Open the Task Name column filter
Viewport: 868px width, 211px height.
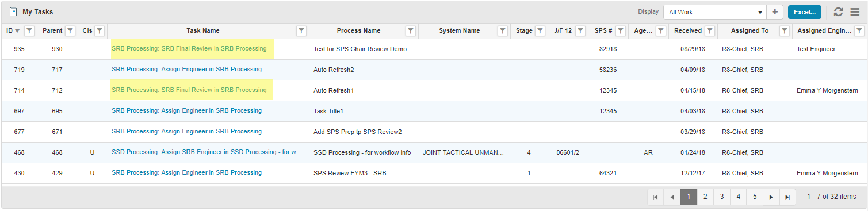click(x=301, y=31)
